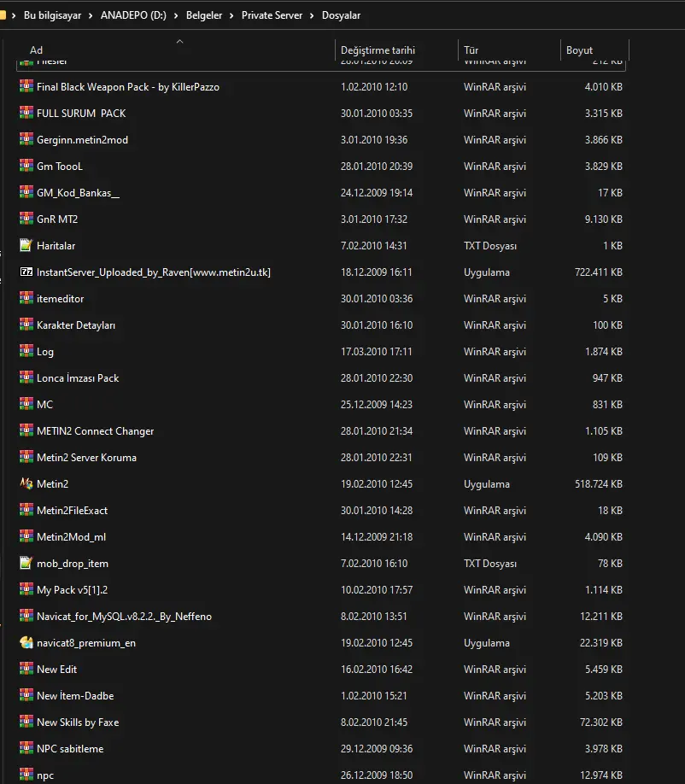
Task: Select the file name 'METIN2 Connect Changer'
Action: [x=95, y=431]
